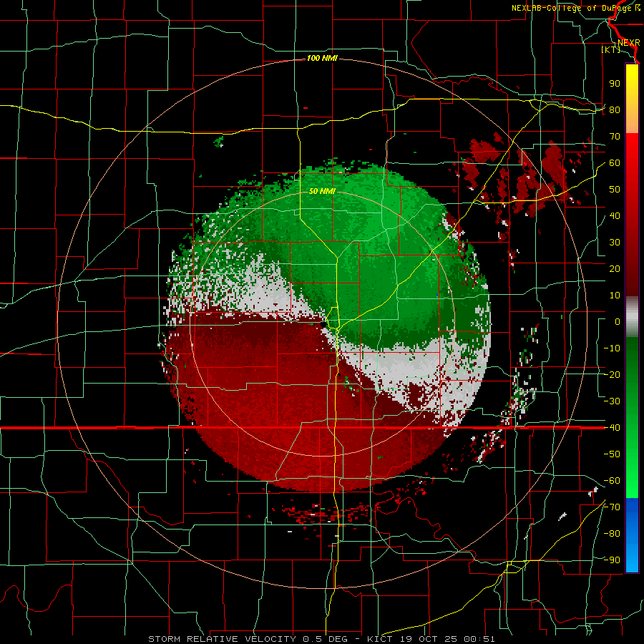Click the "10" velocity scale value
Image resolution: width=644 pixels, height=644 pixels.
point(615,296)
